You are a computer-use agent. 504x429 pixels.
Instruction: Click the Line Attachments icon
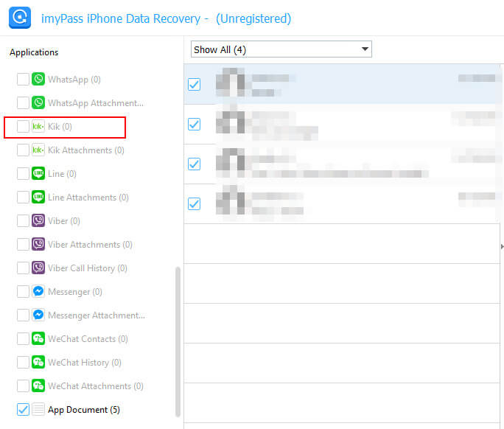click(x=38, y=197)
